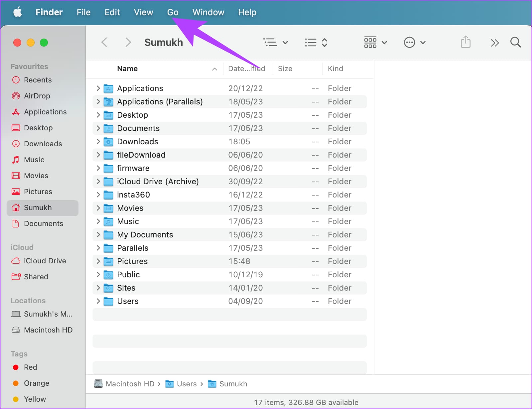Click the back navigation arrow
This screenshot has height=409, width=532.
coord(104,43)
